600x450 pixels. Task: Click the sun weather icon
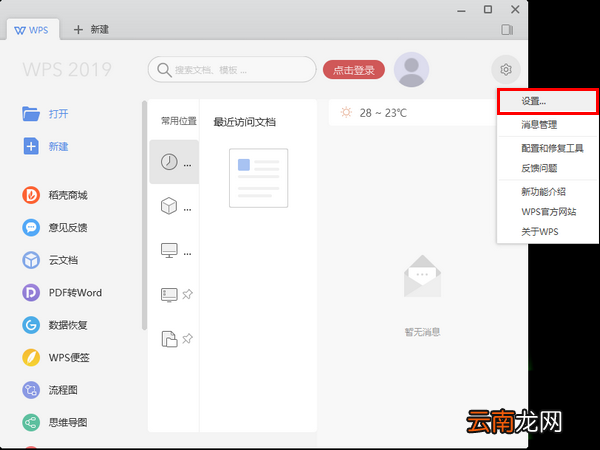tap(346, 112)
